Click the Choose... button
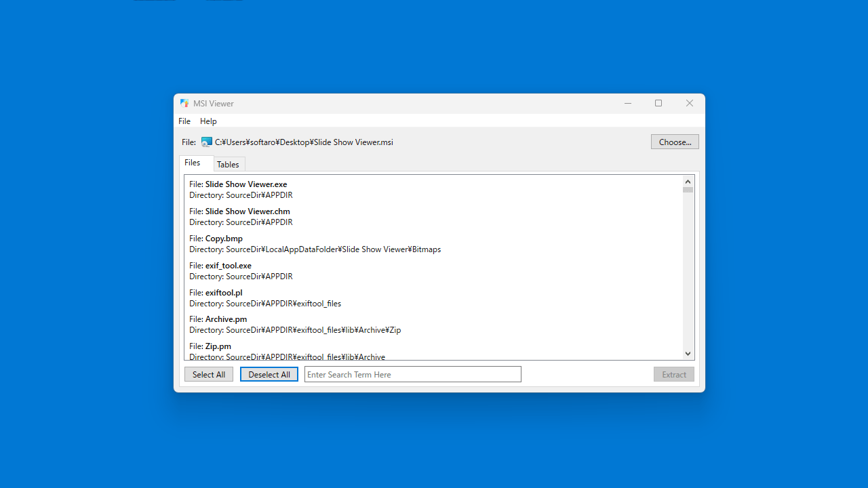 675,142
